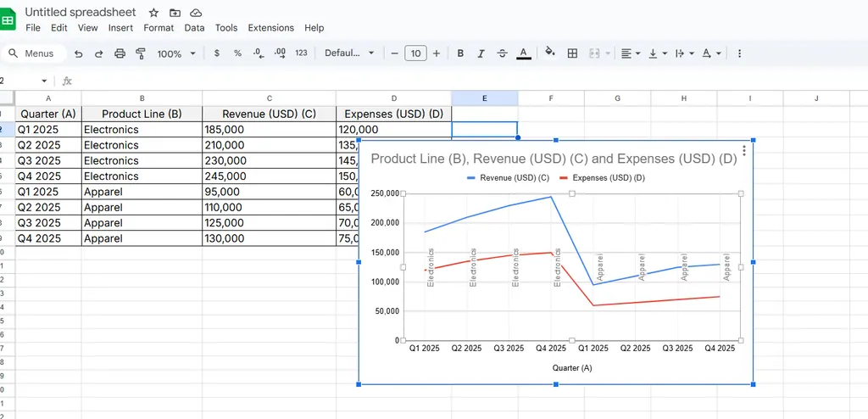This screenshot has width=868, height=419.
Task: Open the fill color picker
Action: (x=549, y=53)
